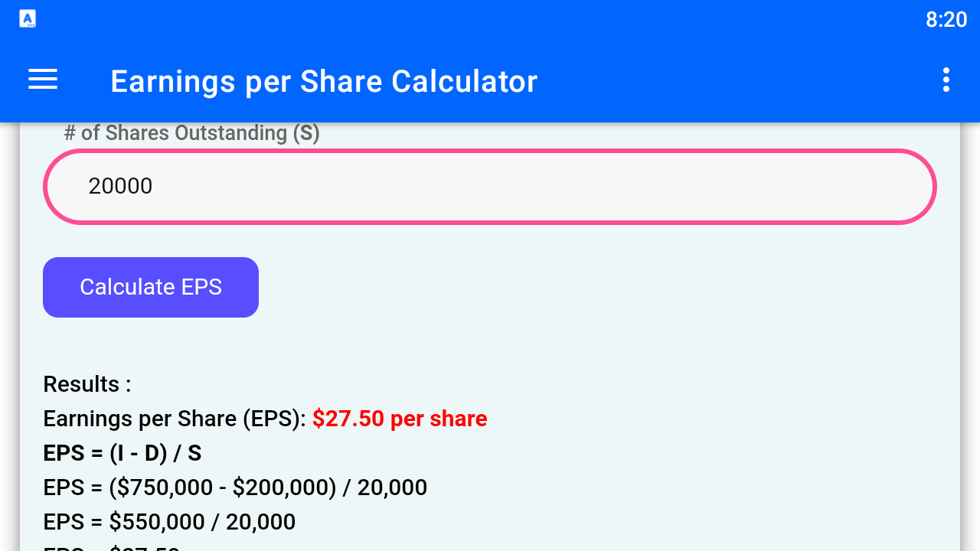The image size is (980, 551).
Task: Tap the 8:20 clock in the status bar
Action: click(x=946, y=19)
